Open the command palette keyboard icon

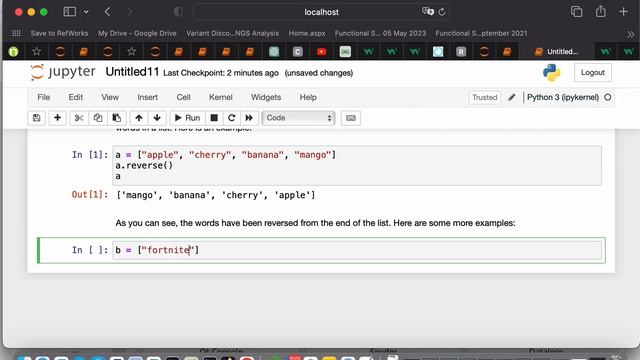(351, 118)
